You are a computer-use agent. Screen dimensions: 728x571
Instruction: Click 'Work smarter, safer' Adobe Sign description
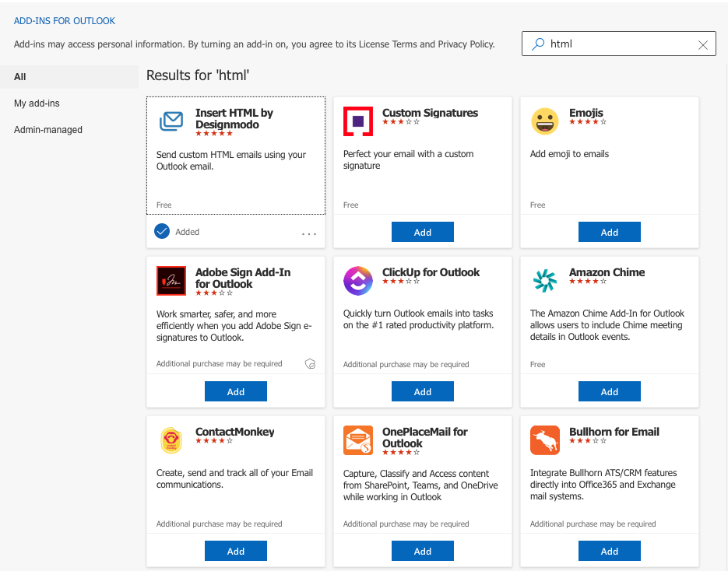click(234, 326)
